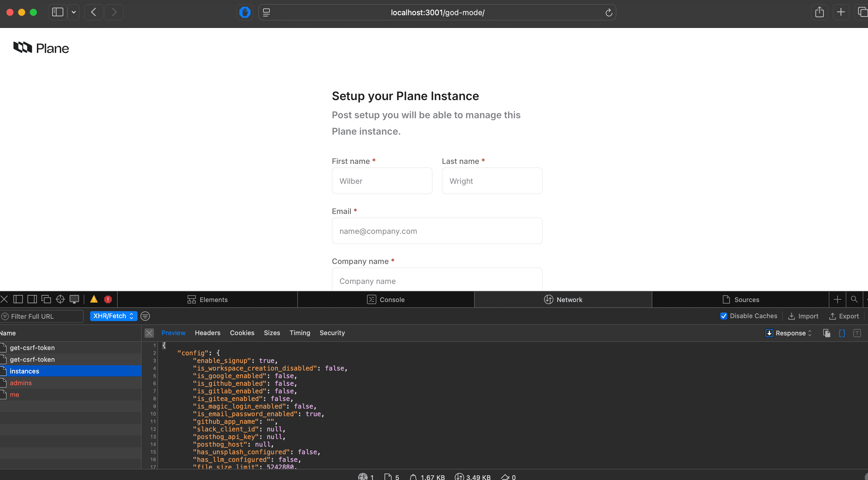Open the Security detail tab
This screenshot has height=480, width=868.
[332, 333]
